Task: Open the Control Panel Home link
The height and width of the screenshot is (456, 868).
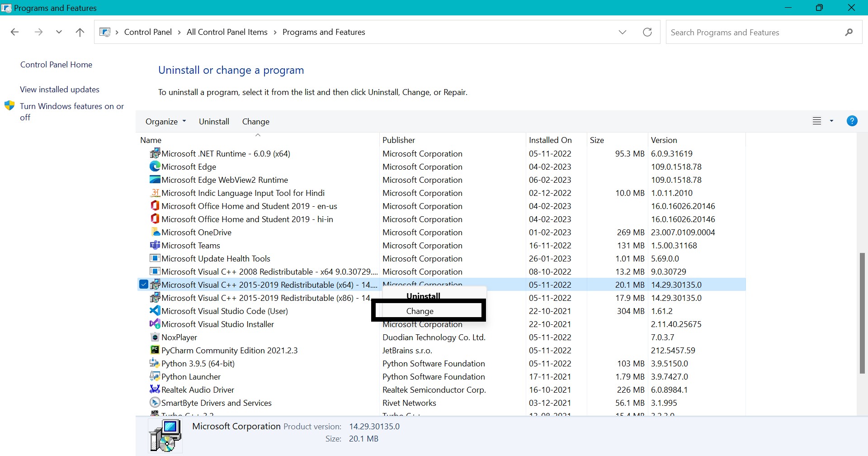Action: 56,65
